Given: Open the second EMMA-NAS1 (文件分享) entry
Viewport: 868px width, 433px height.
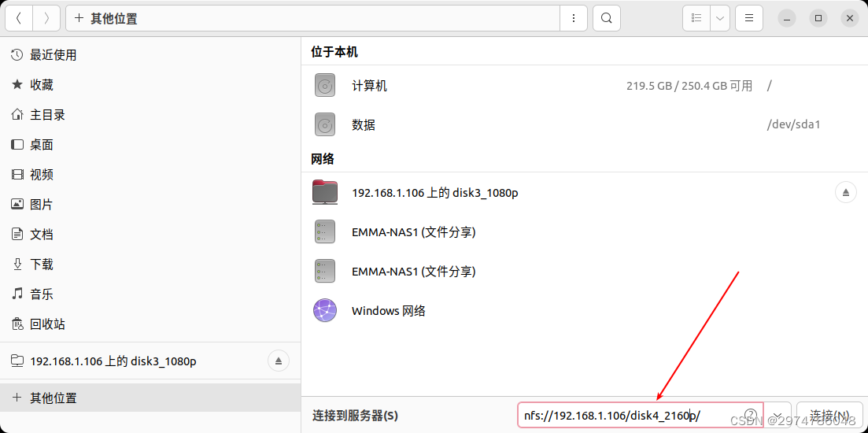Looking at the screenshot, I should click(584, 272).
